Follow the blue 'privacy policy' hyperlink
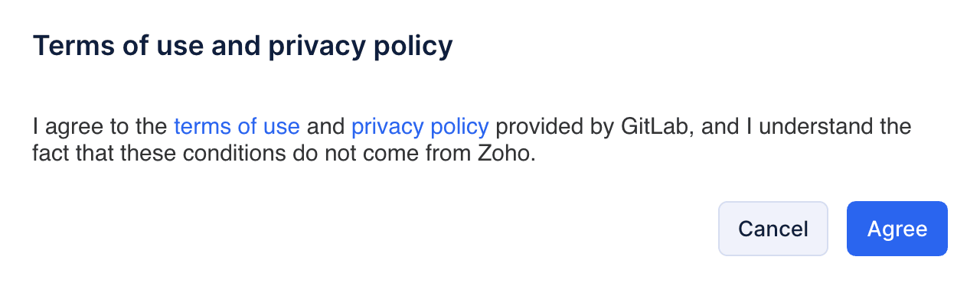The width and height of the screenshot is (980, 286). (420, 126)
